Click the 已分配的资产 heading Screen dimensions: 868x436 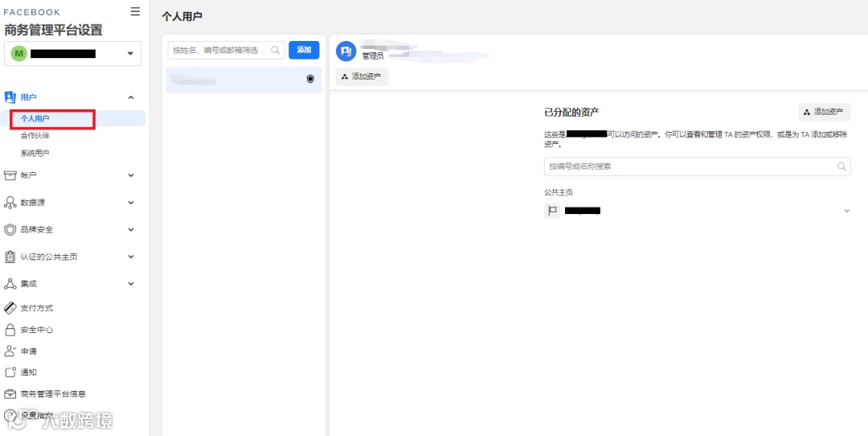coord(572,113)
